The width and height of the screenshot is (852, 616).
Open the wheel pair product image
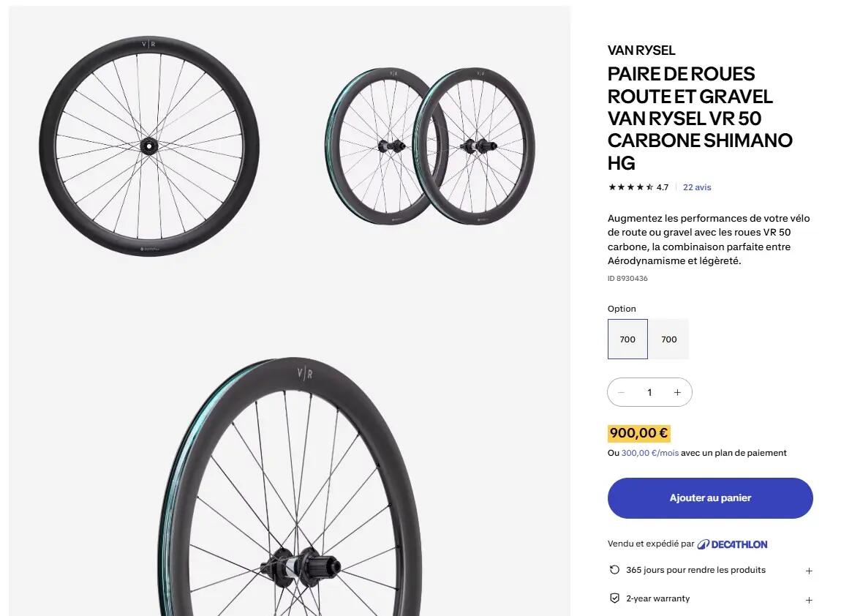pyautogui.click(x=430, y=147)
